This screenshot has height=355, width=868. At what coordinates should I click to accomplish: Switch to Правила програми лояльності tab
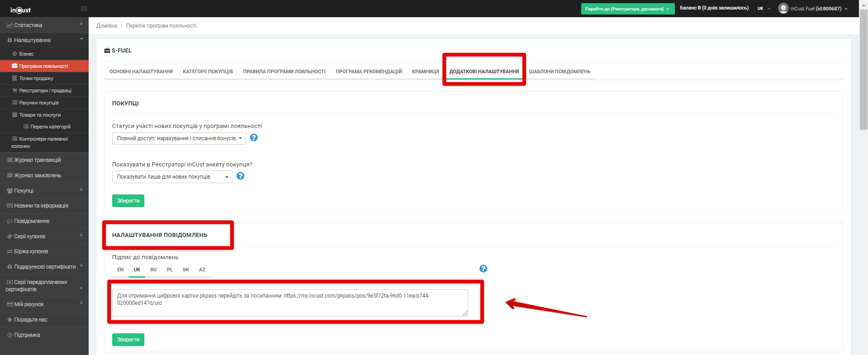click(284, 71)
